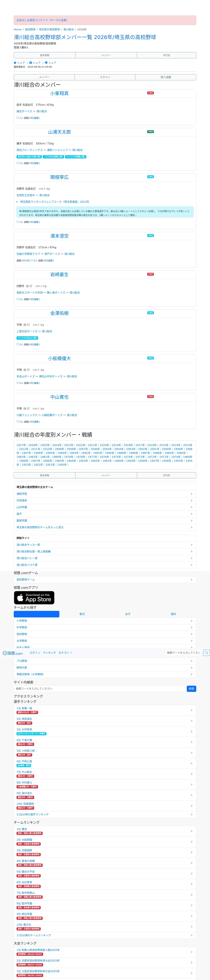
Task: Like 小板橋優大 with the heart icon
Action: click(x=17, y=383)
